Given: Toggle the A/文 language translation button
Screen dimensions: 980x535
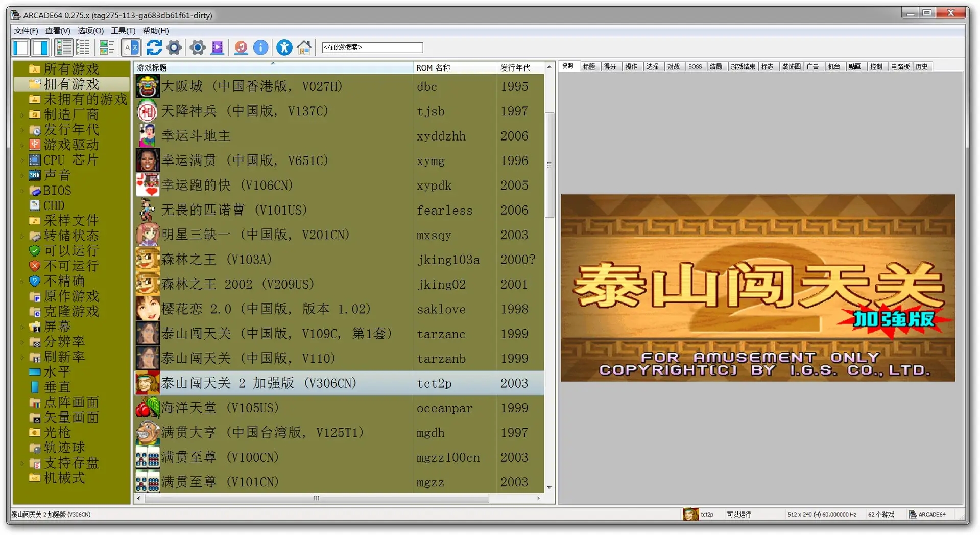Looking at the screenshot, I should pos(131,48).
